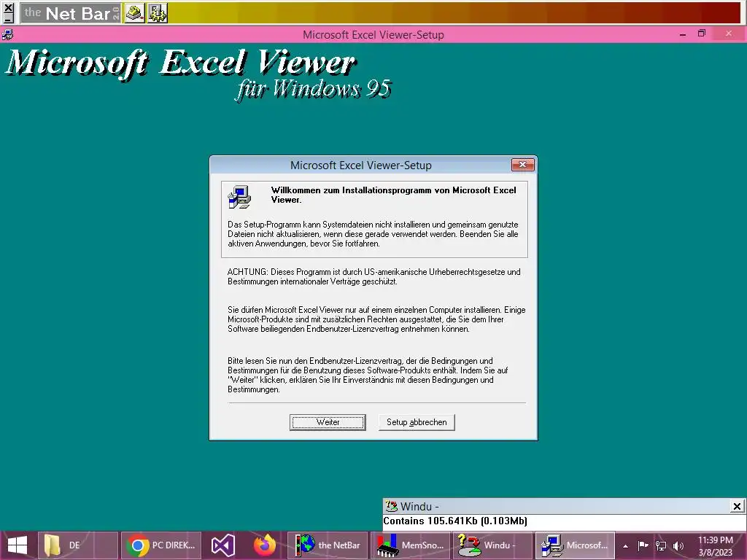Close the Windu popup window

(x=737, y=506)
